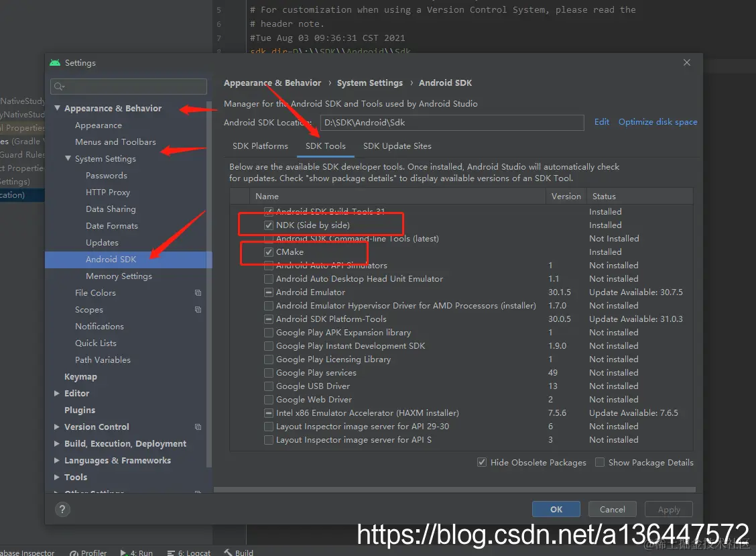Screen dimensions: 756x556
Task: Close the Settings dialog with X
Action: (687, 62)
